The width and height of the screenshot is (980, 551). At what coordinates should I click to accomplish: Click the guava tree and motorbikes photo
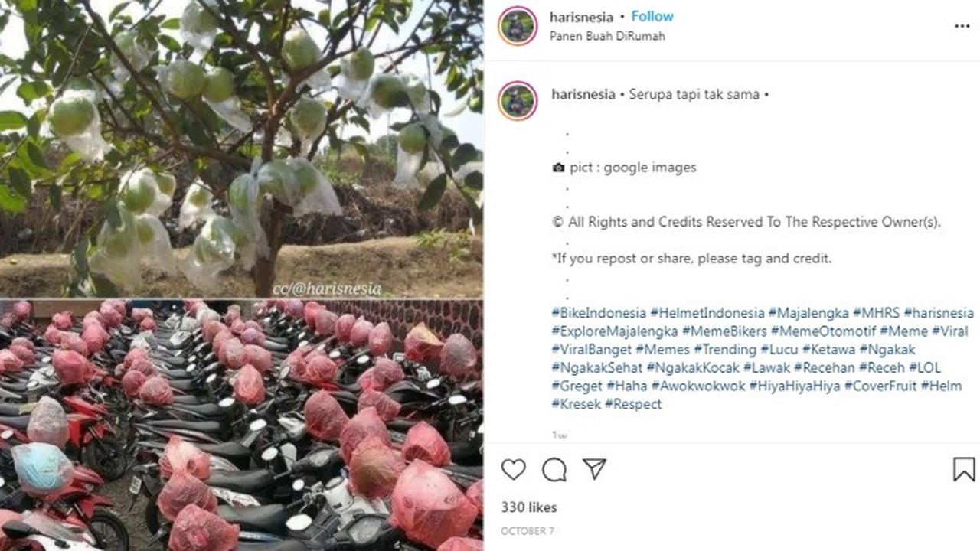coord(241,275)
